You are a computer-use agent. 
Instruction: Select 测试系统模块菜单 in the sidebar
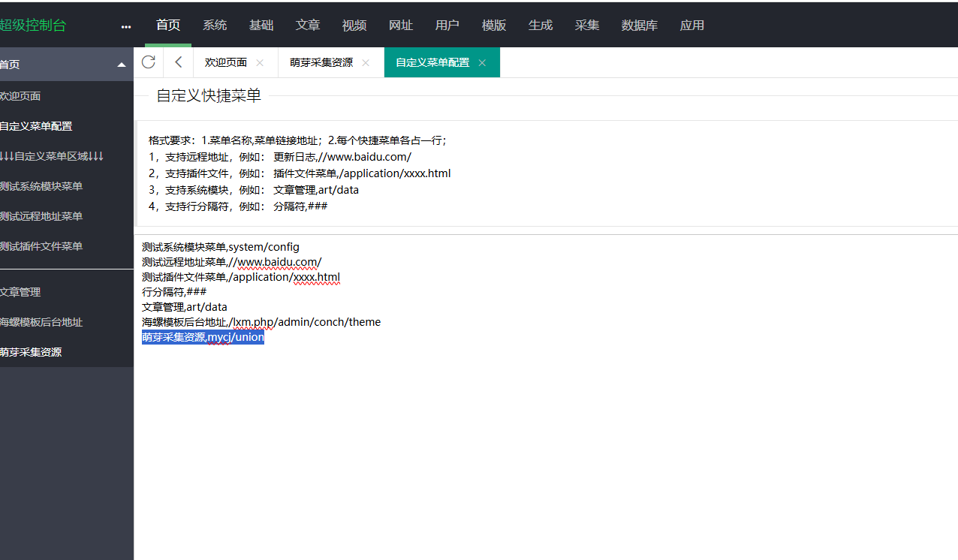pyautogui.click(x=41, y=186)
